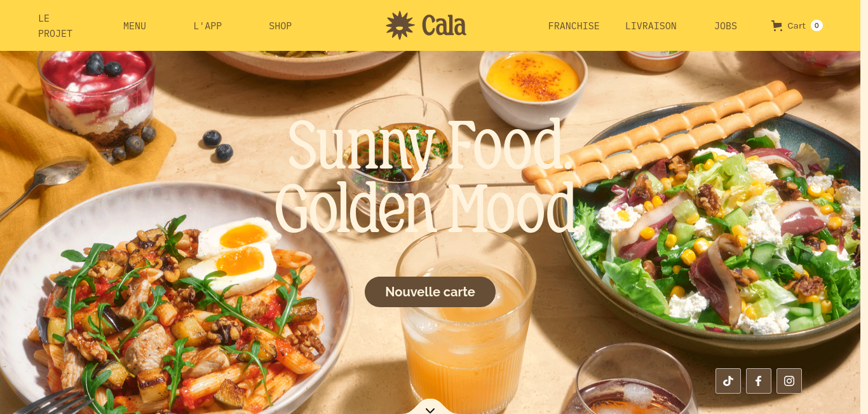This screenshot has height=414, width=868.
Task: Click the shopping cart icon
Action: (776, 25)
